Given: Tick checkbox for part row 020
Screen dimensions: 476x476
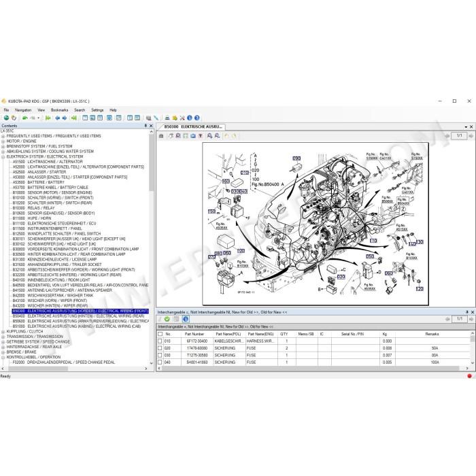Looking at the screenshot, I should pos(160,348).
